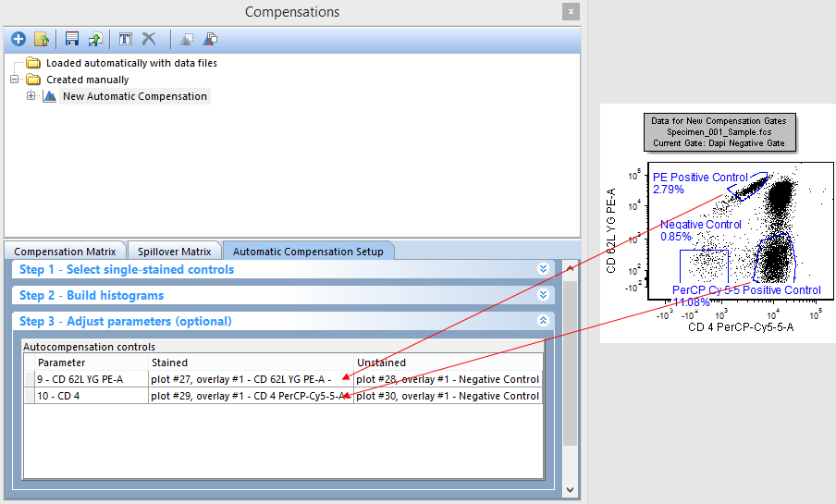836x504 pixels.
Task: Click the scroll down arrow of setup panel
Action: click(570, 490)
